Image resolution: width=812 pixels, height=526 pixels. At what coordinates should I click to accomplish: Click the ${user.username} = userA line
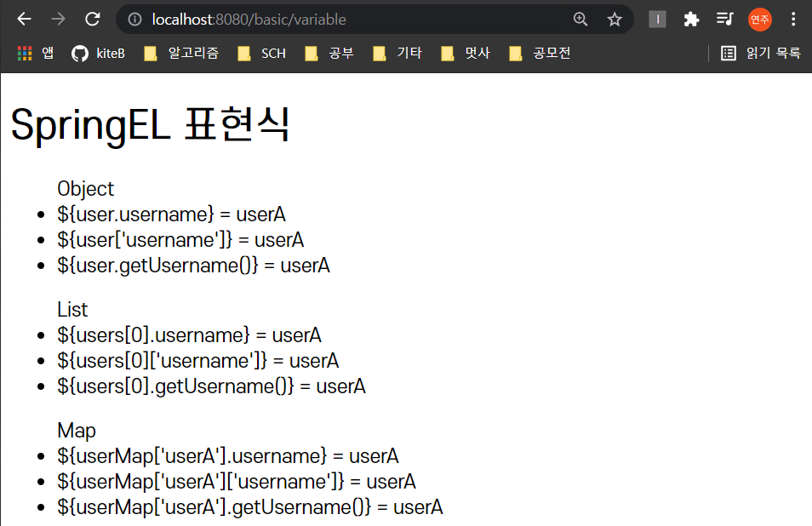click(171, 214)
